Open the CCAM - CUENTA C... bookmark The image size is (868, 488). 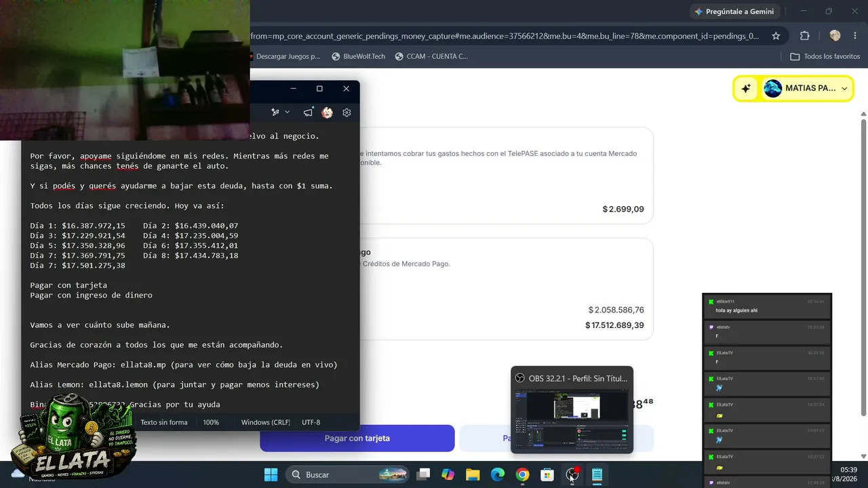coord(431,56)
